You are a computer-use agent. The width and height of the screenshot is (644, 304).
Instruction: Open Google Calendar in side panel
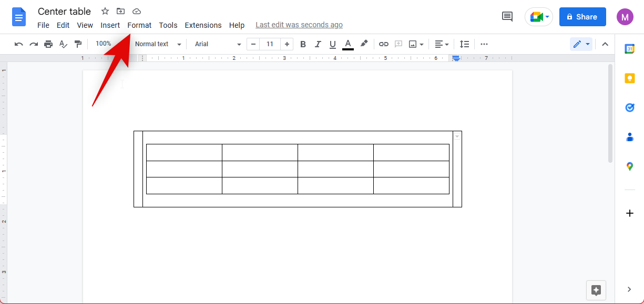point(629,49)
